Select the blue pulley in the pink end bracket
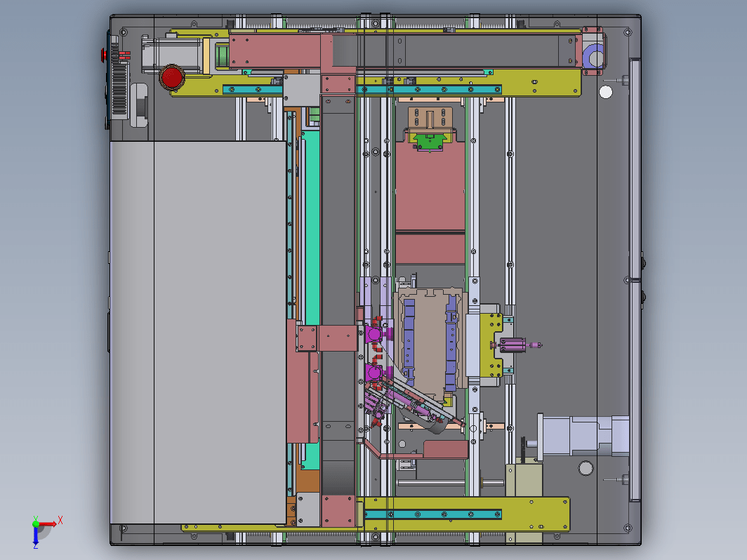 (x=595, y=57)
